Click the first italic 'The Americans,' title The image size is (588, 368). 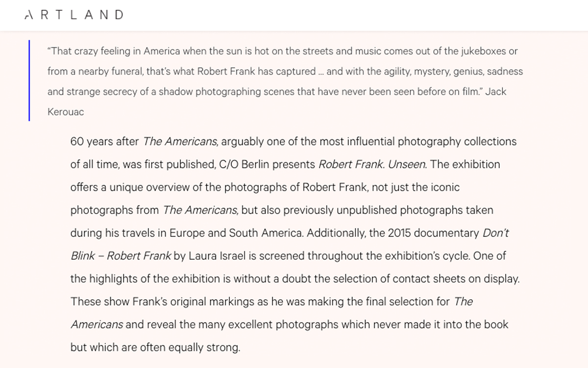pyautogui.click(x=180, y=142)
